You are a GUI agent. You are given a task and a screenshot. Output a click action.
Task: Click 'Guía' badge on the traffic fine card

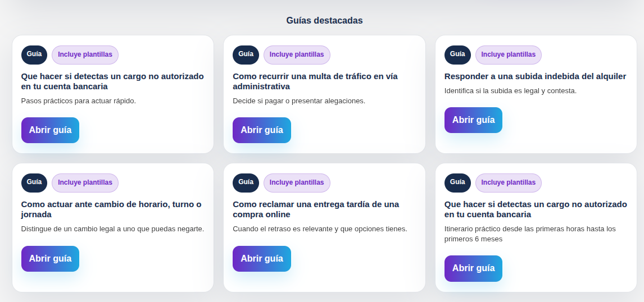[x=246, y=54]
